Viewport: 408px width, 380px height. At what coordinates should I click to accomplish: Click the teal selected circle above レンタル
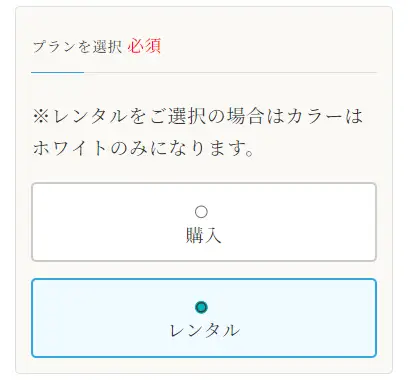(201, 307)
